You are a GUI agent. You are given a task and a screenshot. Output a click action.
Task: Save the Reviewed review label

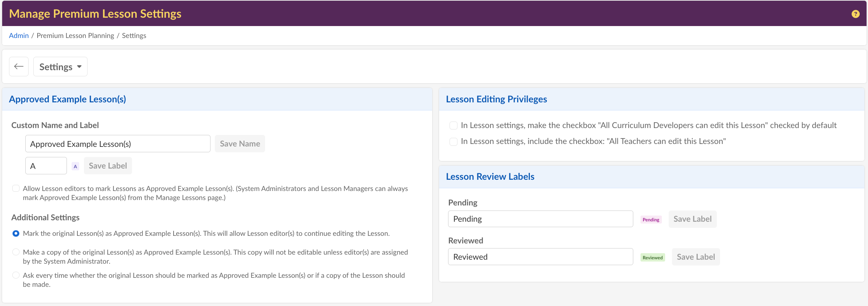point(695,257)
